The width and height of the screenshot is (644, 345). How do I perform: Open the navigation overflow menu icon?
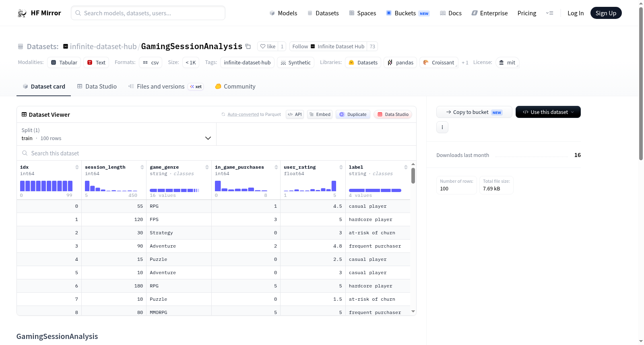[x=549, y=13]
